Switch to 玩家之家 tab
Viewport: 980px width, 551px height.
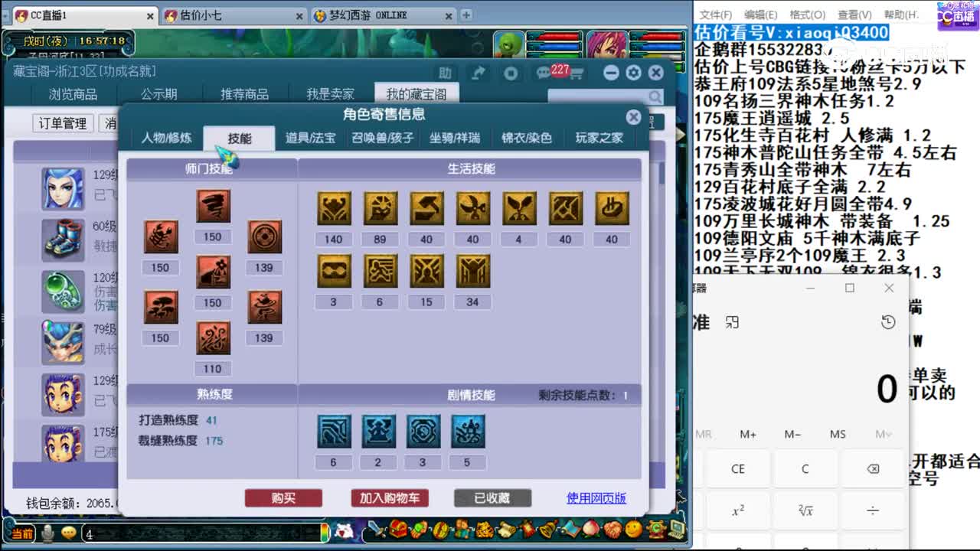[x=599, y=138]
